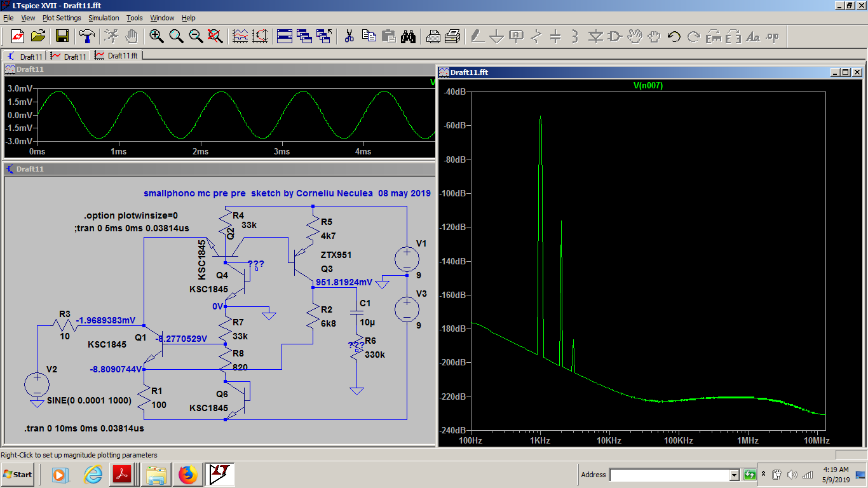Click the 951.81924mV voltage label
868x488 pixels.
[x=344, y=282]
